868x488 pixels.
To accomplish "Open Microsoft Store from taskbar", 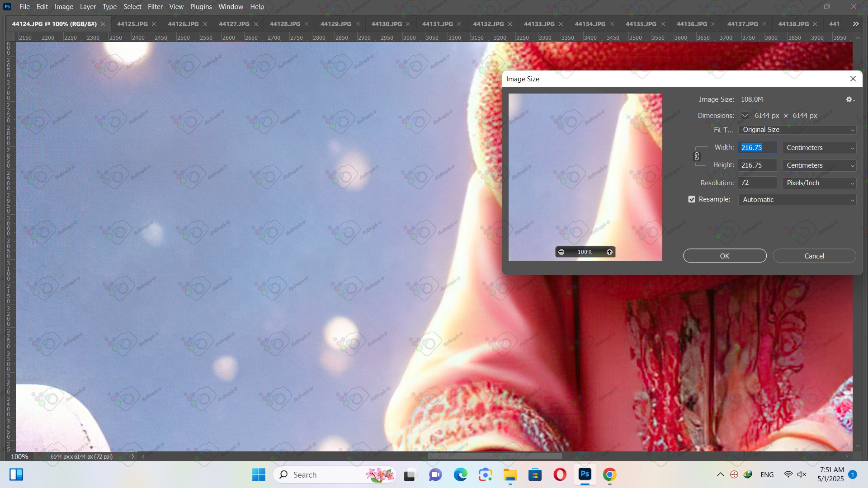I will pos(535,475).
